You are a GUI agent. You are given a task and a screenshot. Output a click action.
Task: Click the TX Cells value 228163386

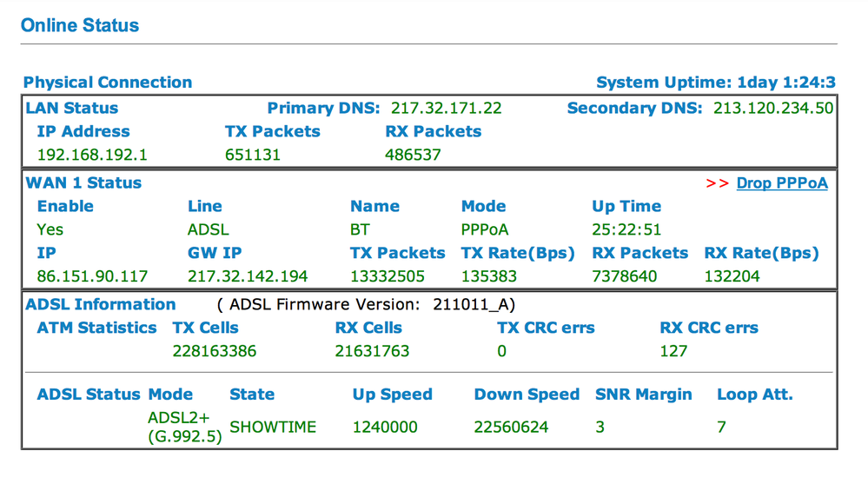click(x=215, y=351)
